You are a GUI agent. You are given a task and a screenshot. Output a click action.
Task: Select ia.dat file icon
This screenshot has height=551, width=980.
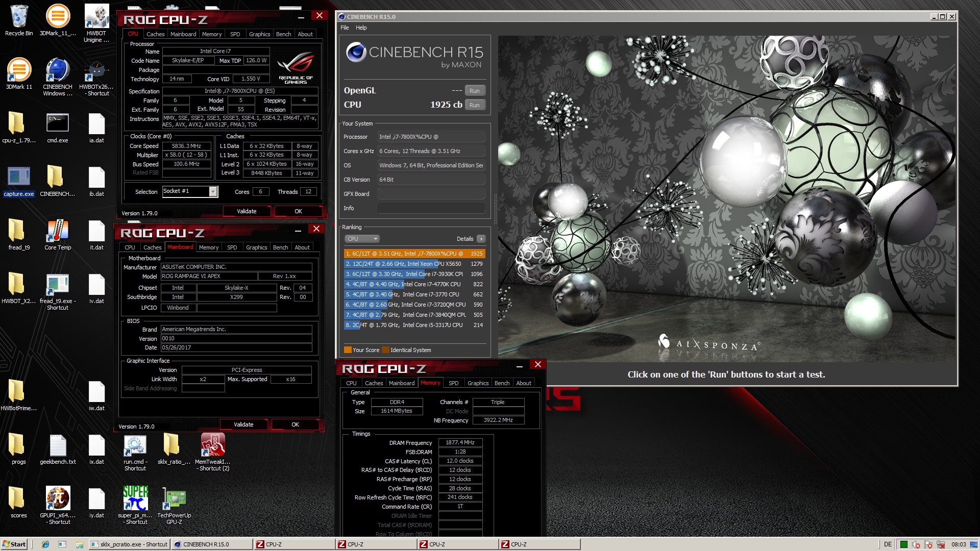(96, 128)
